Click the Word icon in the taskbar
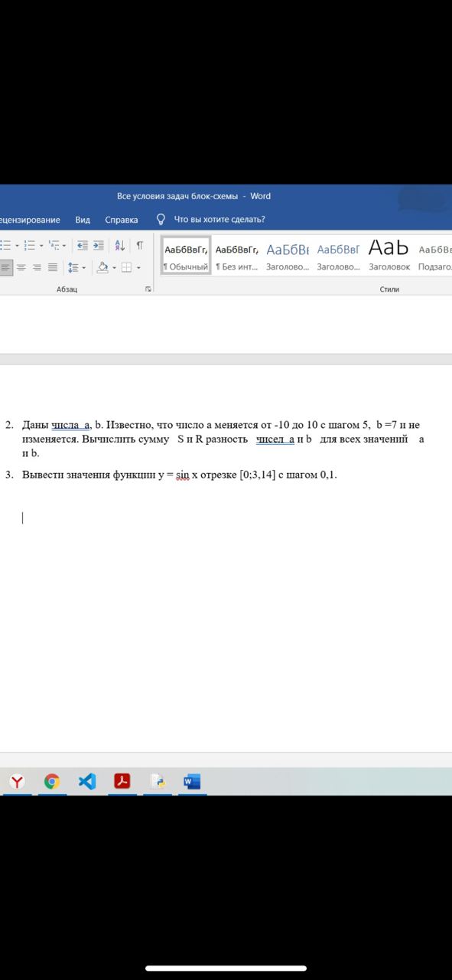452x980 pixels. point(192,782)
